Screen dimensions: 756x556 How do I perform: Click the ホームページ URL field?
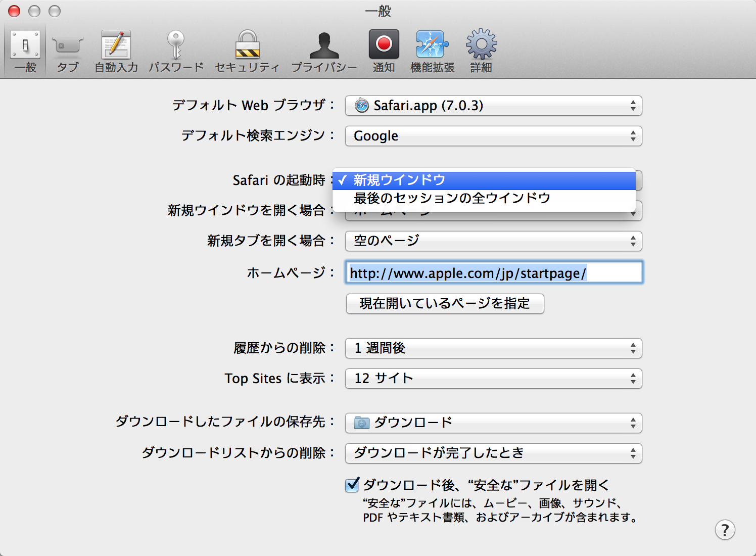pyautogui.click(x=494, y=273)
